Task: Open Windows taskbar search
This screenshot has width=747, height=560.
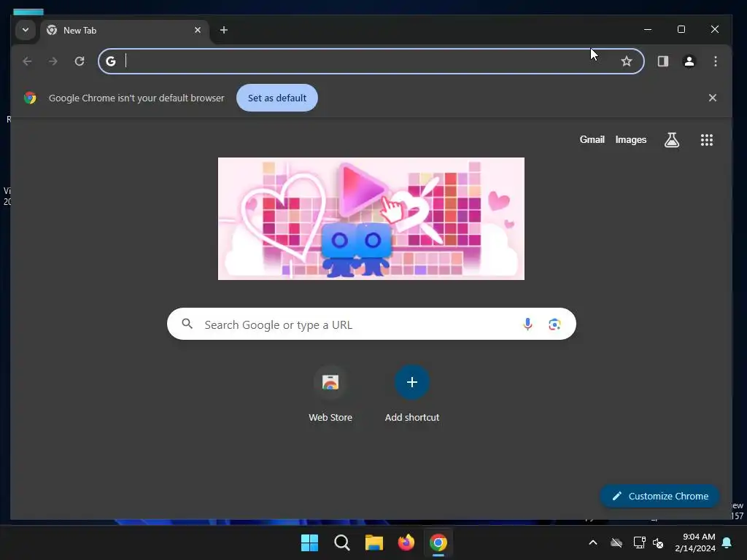Action: [342, 542]
